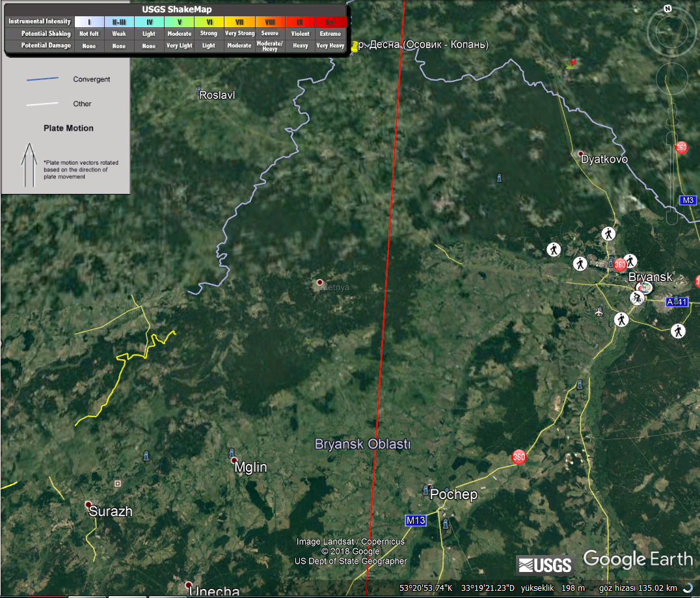Click the Other boundary legend entry
The width and height of the screenshot is (700, 598).
(82, 103)
